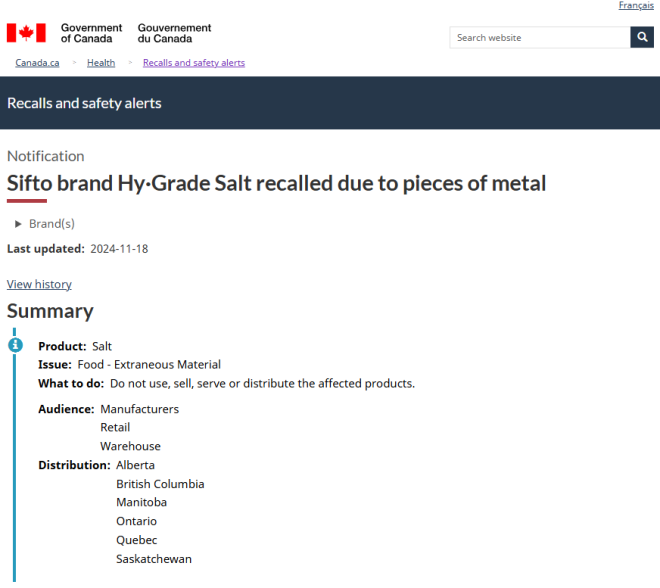Click Saskatchewan in the Distribution list
This screenshot has width=660, height=588.
[x=154, y=559]
